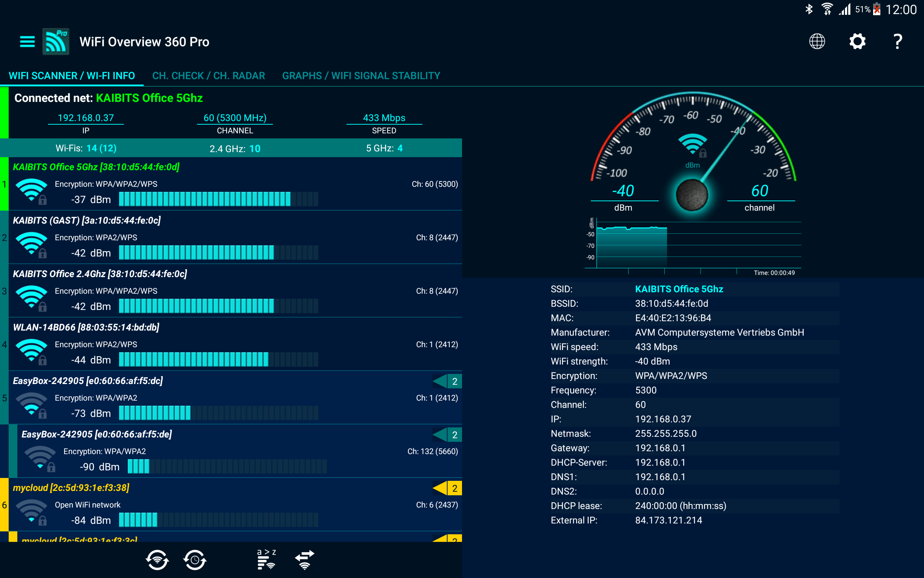Tap the gauge -40 dBm readout
Viewport: 924px width, 578px height.
point(623,191)
